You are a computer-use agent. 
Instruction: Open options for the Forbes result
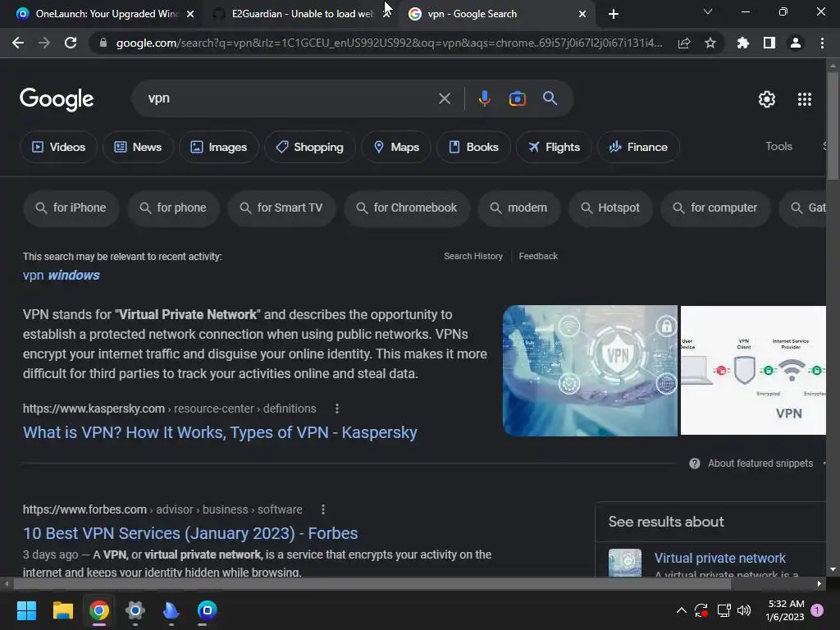(x=323, y=509)
